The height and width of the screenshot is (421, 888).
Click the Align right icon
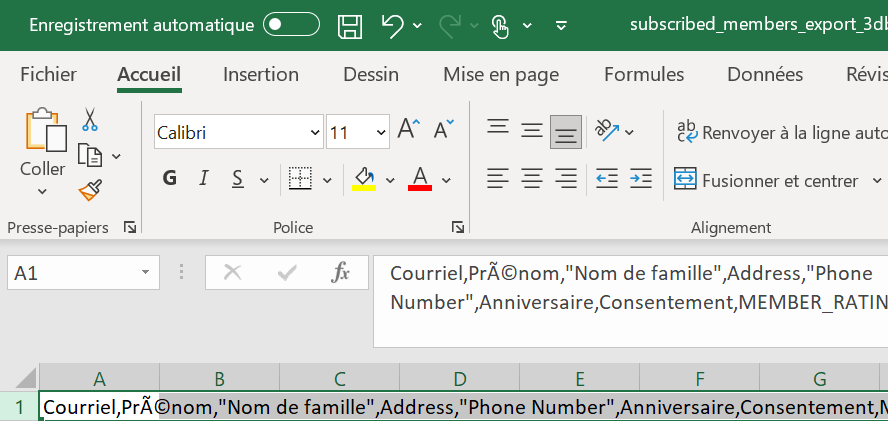click(x=566, y=179)
